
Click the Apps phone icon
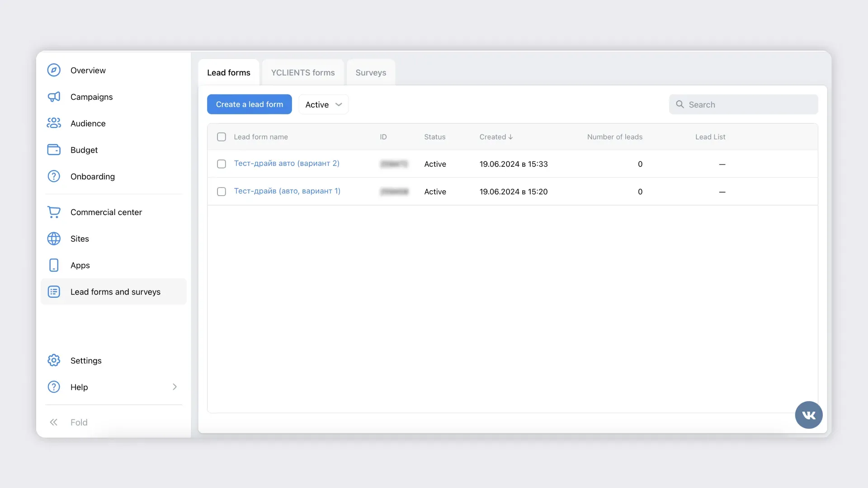54,265
